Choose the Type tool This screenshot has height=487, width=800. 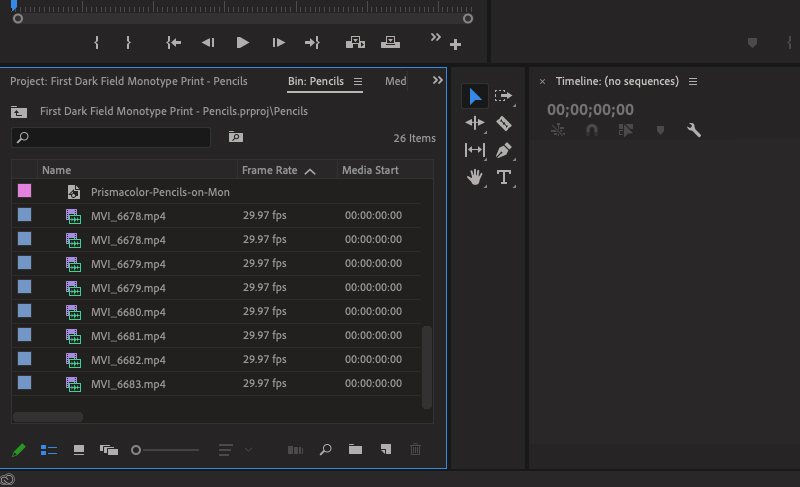pos(504,177)
